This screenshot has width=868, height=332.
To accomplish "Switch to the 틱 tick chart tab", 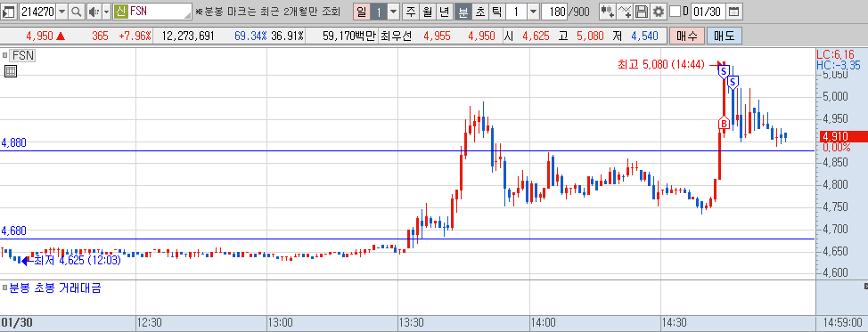I will point(496,11).
